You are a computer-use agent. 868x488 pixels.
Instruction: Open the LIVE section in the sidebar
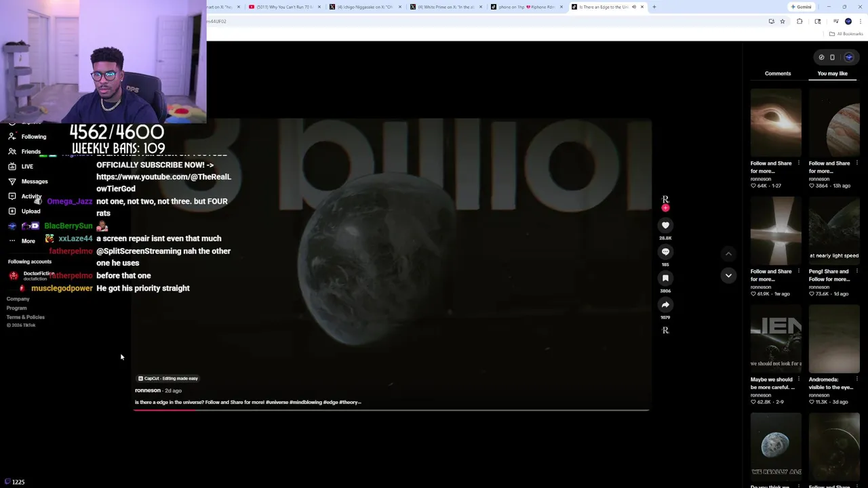coord(20,166)
